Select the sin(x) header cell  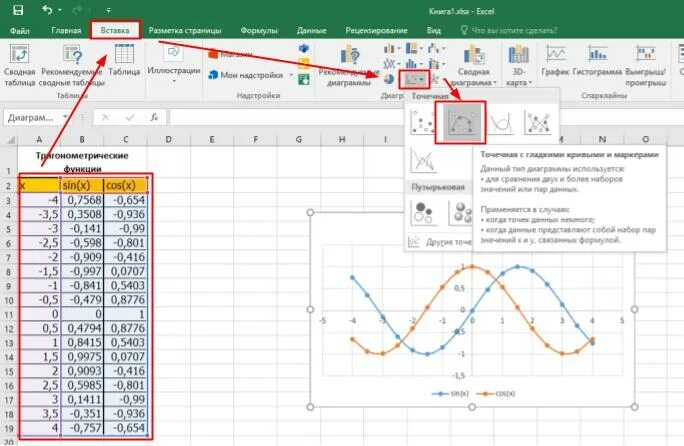[x=82, y=185]
